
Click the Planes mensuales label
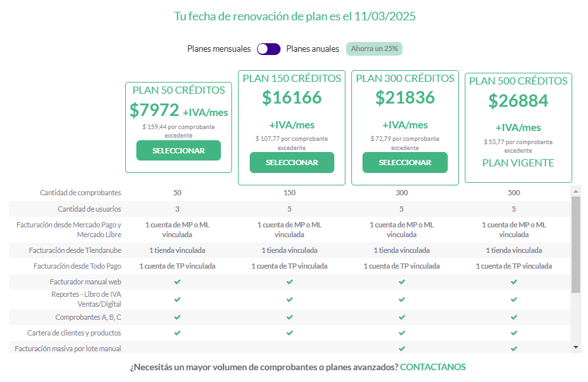pos(219,48)
